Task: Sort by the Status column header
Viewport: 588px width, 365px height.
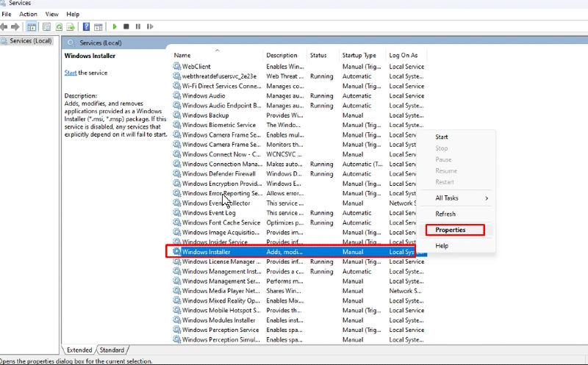Action: (323, 55)
